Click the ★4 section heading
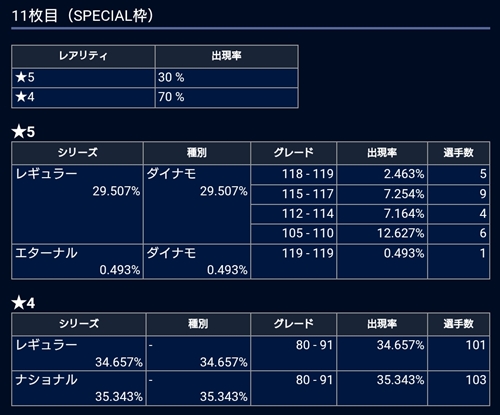The width and height of the screenshot is (500, 415). [23, 303]
